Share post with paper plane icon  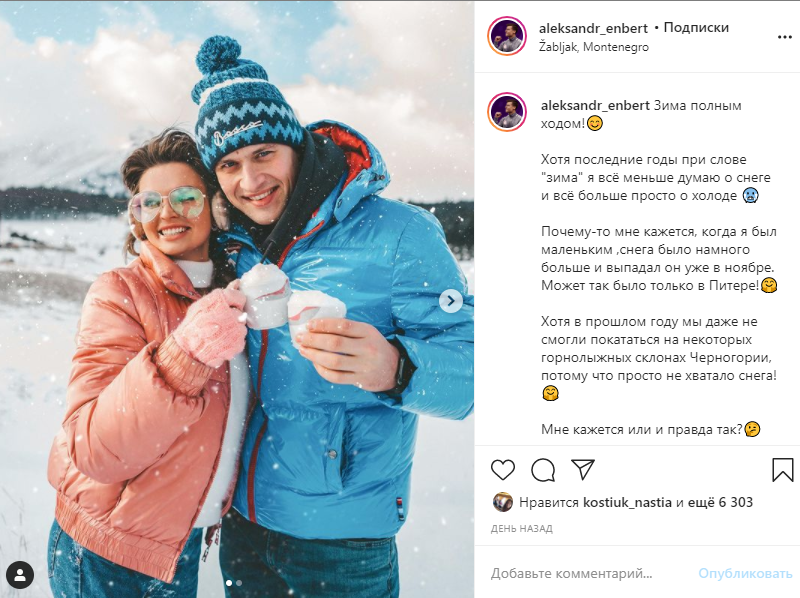pyautogui.click(x=583, y=469)
